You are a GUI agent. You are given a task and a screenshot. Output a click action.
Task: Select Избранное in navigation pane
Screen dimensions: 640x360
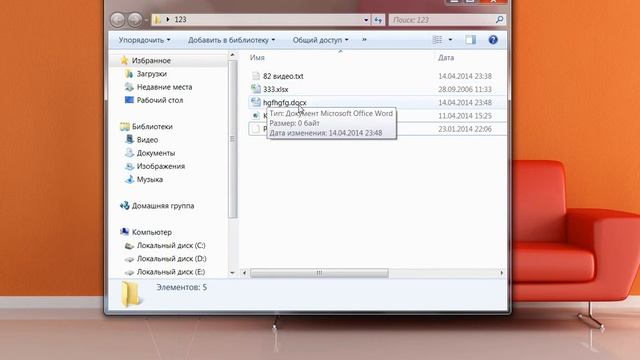coord(151,60)
